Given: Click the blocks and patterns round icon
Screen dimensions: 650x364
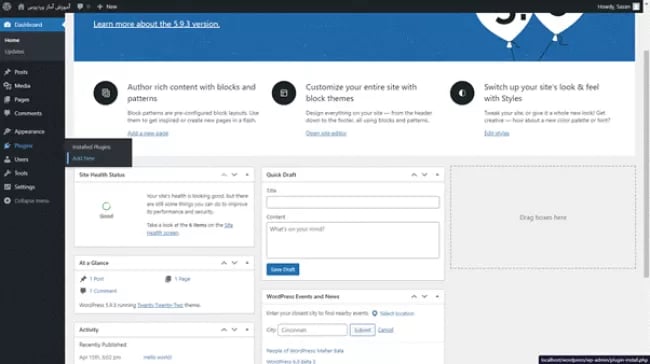Looking at the screenshot, I should [x=106, y=93].
